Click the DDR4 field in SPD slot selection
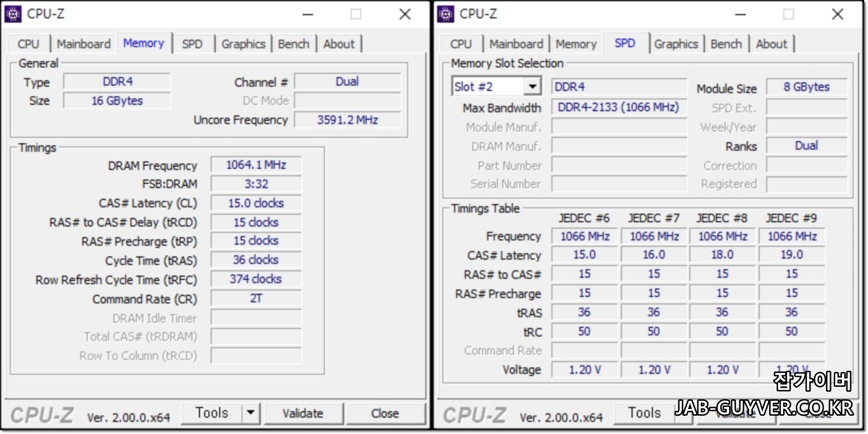Image resolution: width=868 pixels, height=434 pixels. [x=619, y=87]
